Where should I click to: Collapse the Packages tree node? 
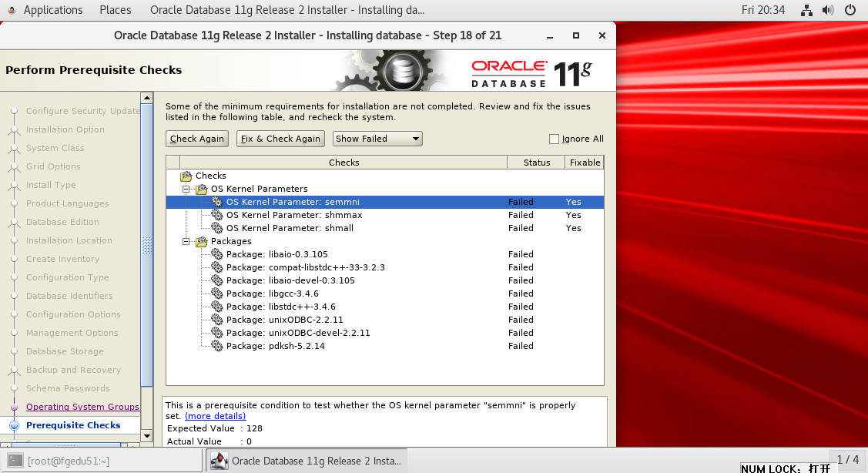pyautogui.click(x=186, y=241)
